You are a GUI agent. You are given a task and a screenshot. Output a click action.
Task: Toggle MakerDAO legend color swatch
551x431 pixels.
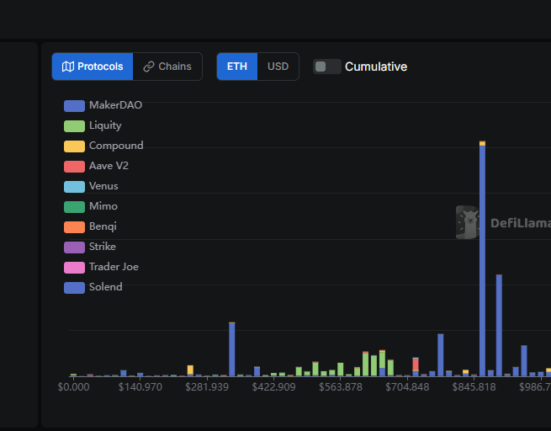click(x=74, y=106)
